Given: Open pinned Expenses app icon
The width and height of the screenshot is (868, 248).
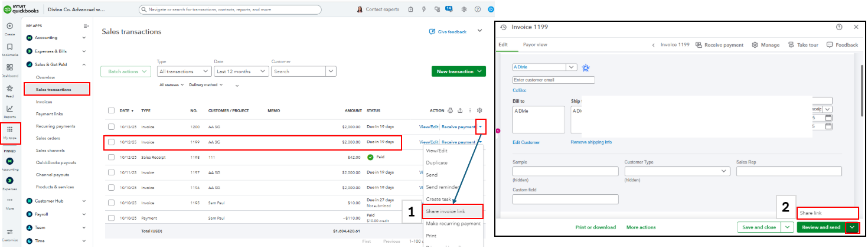Looking at the screenshot, I should [9, 181].
